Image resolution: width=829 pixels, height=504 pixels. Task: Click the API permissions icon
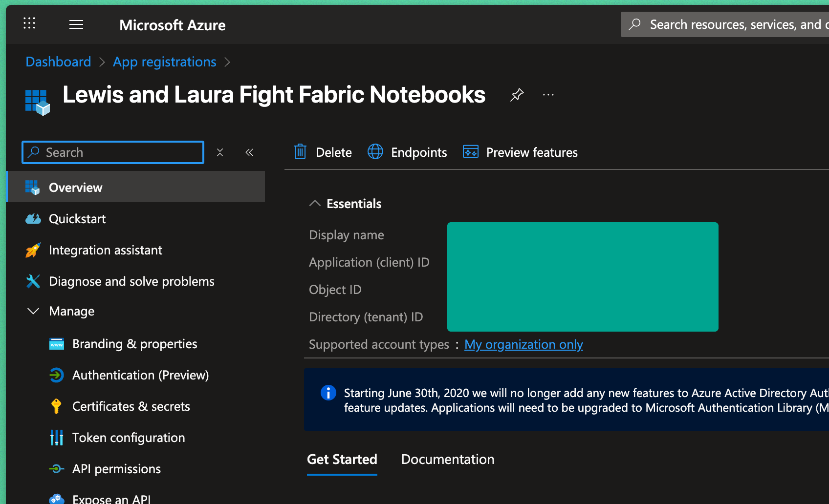pos(57,469)
